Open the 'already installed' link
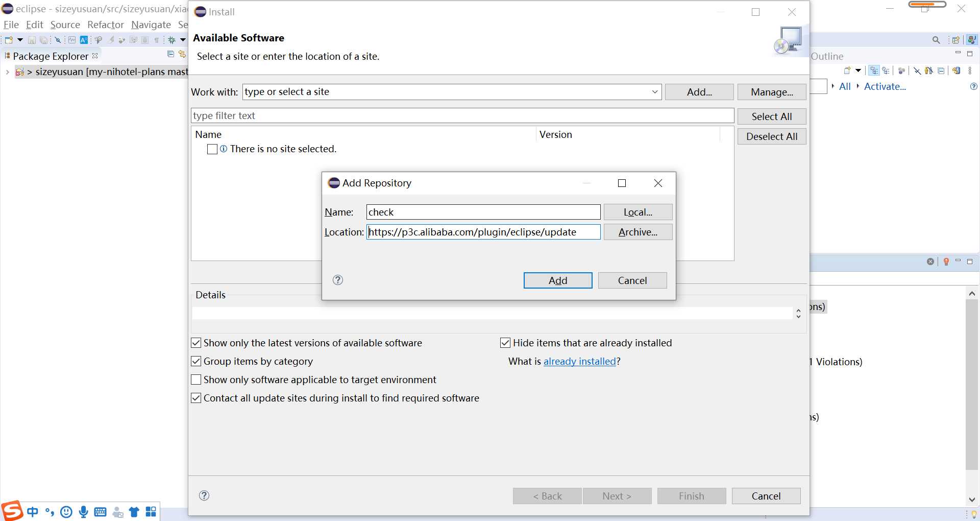The image size is (980, 521). point(580,361)
